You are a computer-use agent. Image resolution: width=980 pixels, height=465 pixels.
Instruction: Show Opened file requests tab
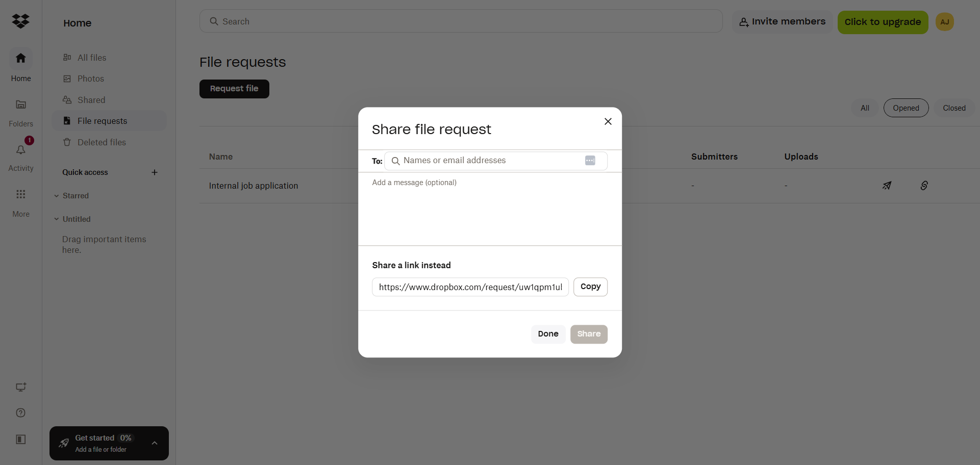906,108
